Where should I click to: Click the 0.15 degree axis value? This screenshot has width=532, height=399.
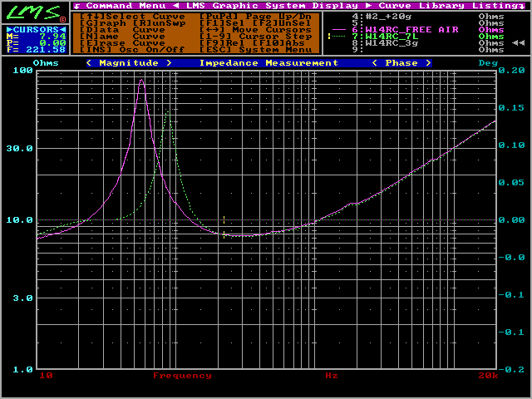tap(512, 108)
